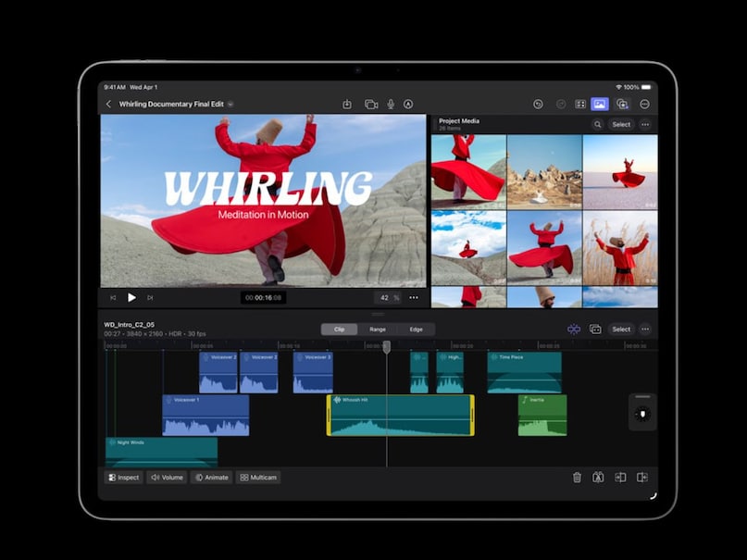Click the timeline playhead handle
This screenshot has width=747, height=560.
[387, 346]
